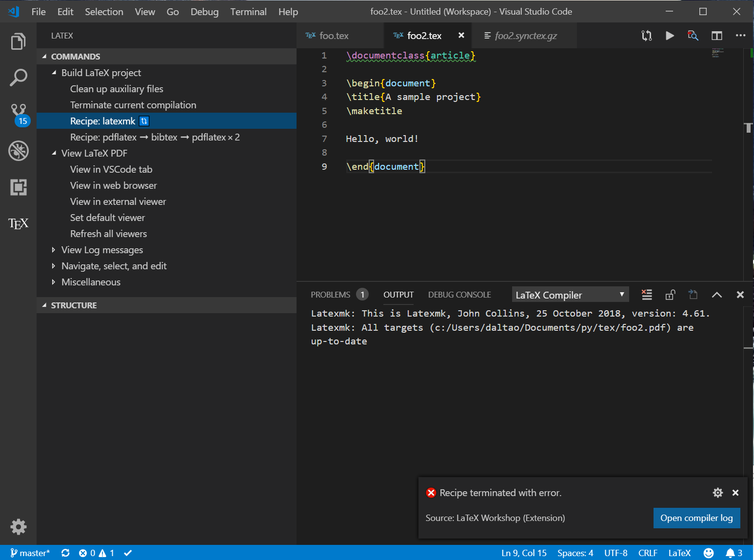
Task: Collapse the STRUCTURE section
Action: click(166, 305)
